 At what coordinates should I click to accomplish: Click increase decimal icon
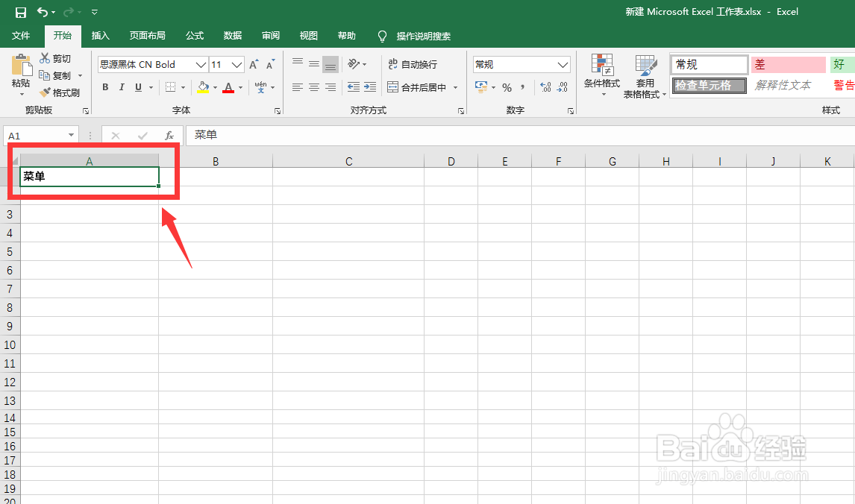(x=545, y=87)
